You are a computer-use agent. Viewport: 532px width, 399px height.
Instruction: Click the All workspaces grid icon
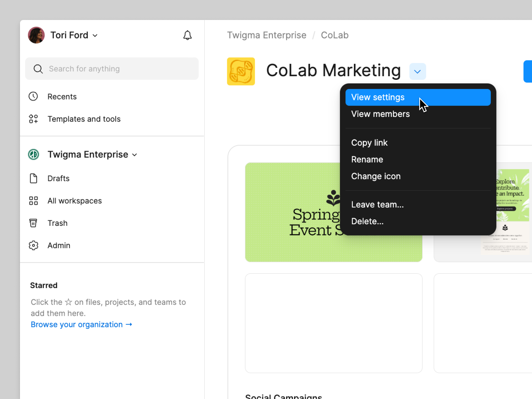[x=33, y=201]
